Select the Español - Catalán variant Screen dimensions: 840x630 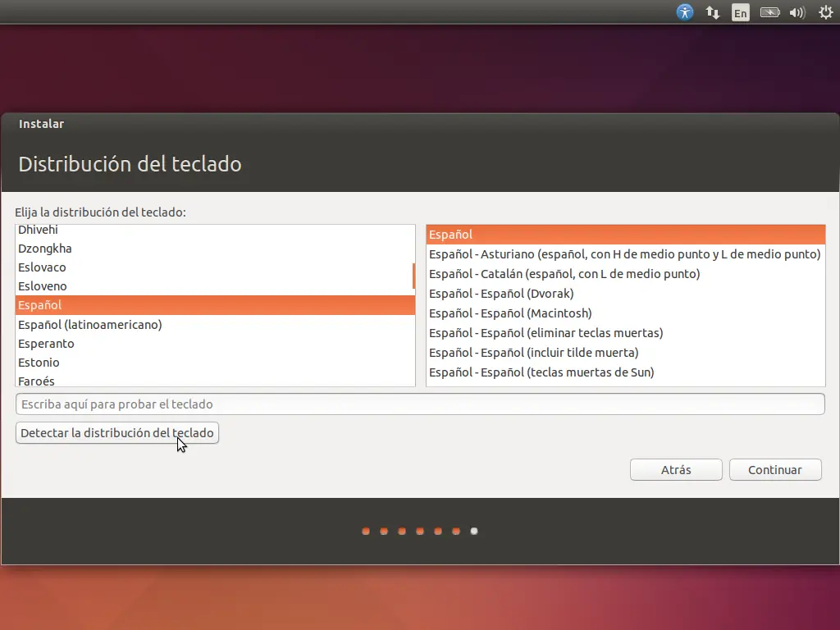pos(626,274)
